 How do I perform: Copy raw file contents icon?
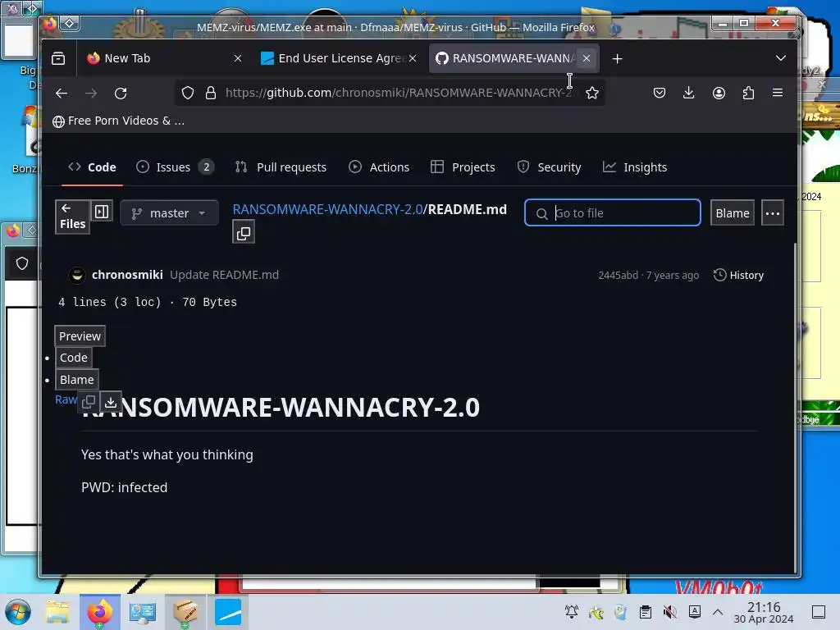click(89, 401)
